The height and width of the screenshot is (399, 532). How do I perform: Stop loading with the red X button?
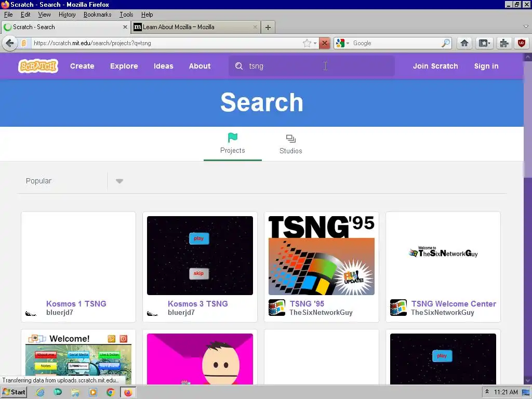click(325, 43)
